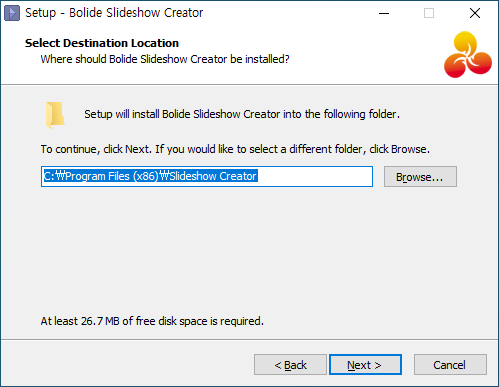This screenshot has width=499, height=387.
Task: Click the setup icon in title bar
Action: (x=12, y=13)
